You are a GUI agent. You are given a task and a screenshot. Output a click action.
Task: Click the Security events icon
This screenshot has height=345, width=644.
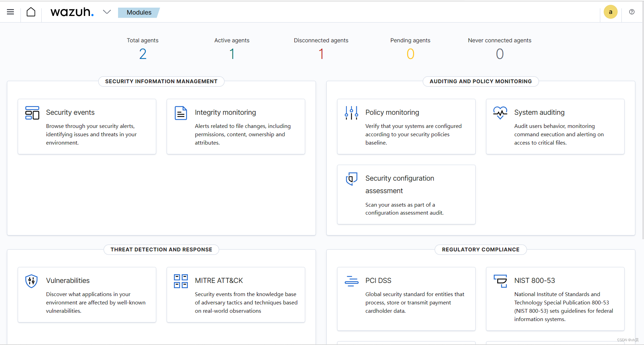click(32, 113)
